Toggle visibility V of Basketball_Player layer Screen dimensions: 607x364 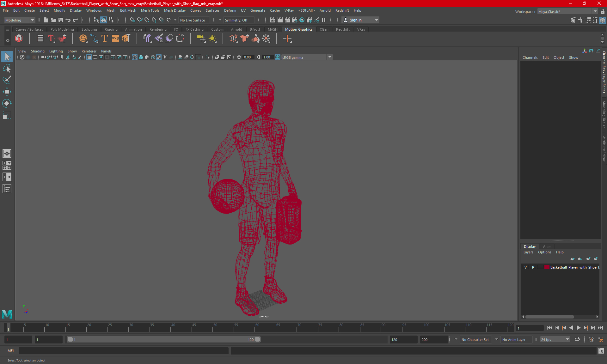(x=526, y=267)
